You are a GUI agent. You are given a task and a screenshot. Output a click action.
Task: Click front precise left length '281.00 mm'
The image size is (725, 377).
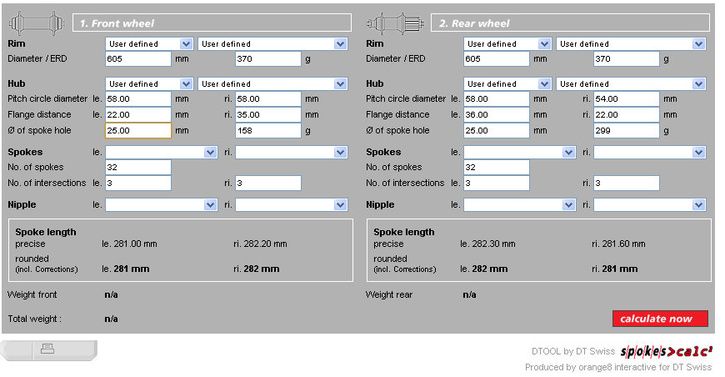pos(135,244)
